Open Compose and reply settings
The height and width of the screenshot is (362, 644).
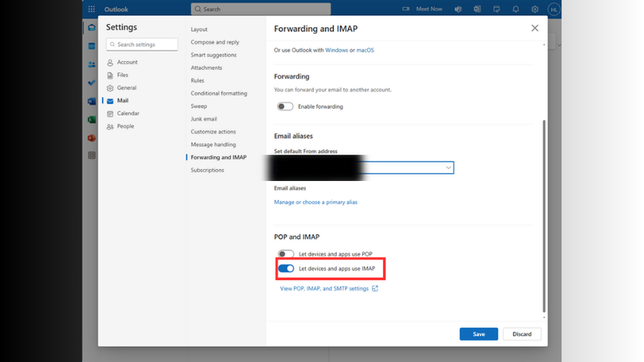[215, 43]
